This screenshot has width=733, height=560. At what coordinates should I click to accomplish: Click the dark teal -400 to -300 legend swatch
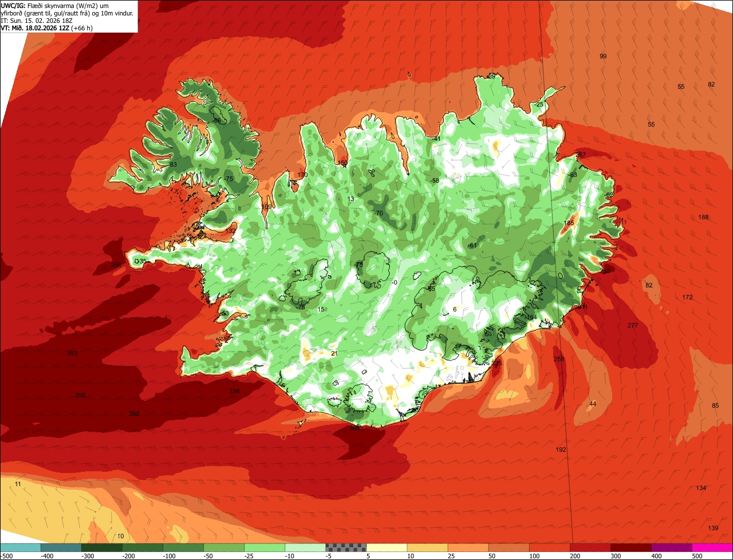[61, 547]
